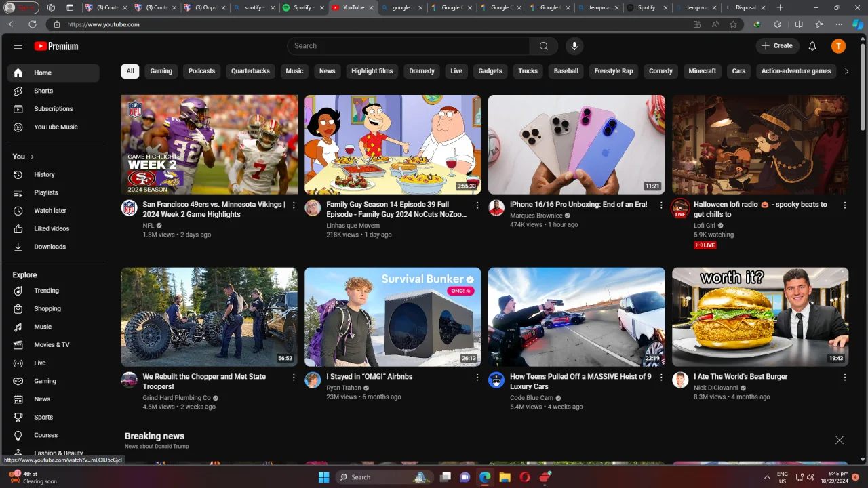Open the Code Blue Cam channel link
Image resolution: width=868 pixels, height=488 pixels.
point(532,398)
